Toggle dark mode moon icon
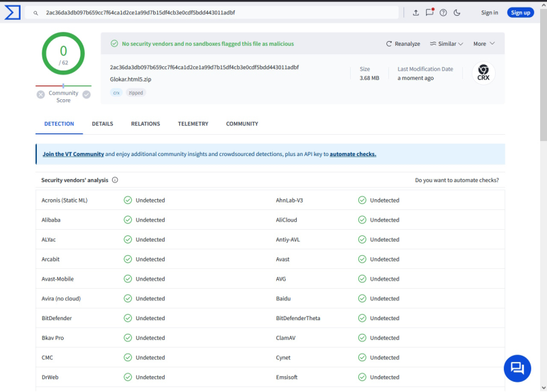 (457, 13)
